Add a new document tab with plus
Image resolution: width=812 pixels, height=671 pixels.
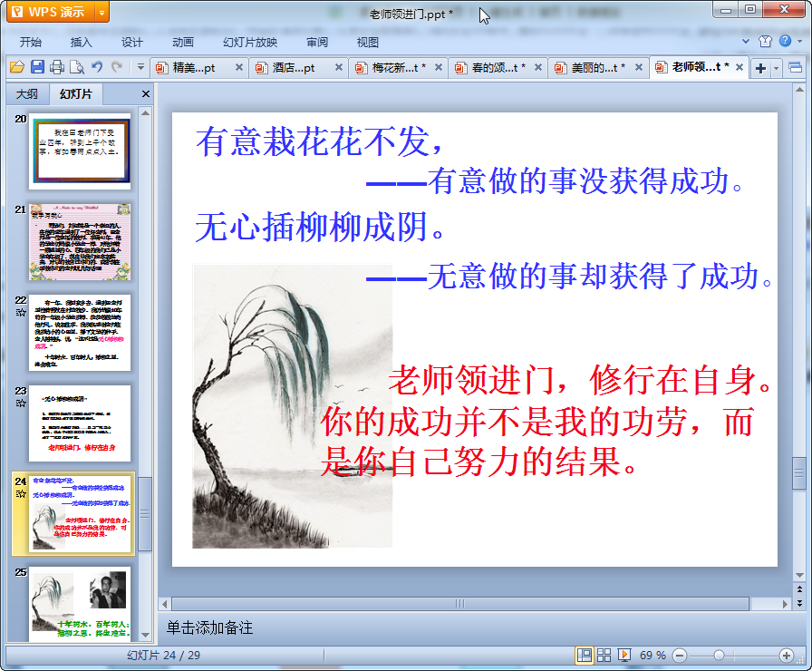760,68
